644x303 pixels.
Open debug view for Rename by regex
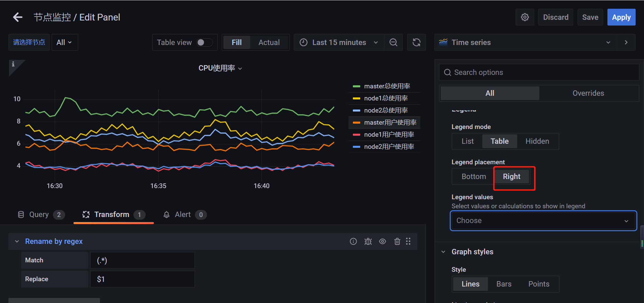[x=368, y=241]
